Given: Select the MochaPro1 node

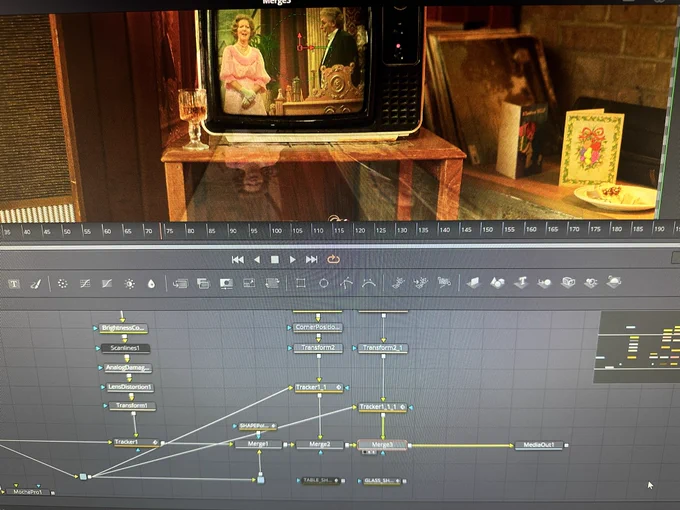Looking at the screenshot, I should (28, 492).
